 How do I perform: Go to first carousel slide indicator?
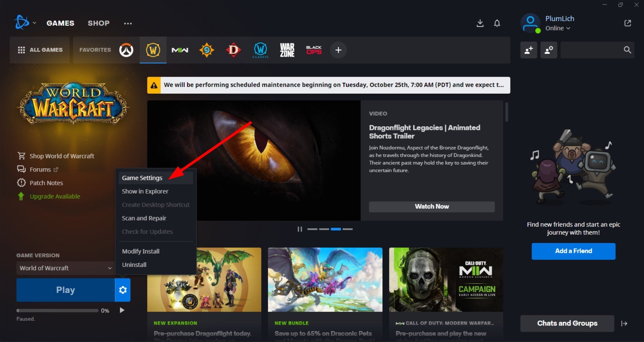[x=312, y=229]
